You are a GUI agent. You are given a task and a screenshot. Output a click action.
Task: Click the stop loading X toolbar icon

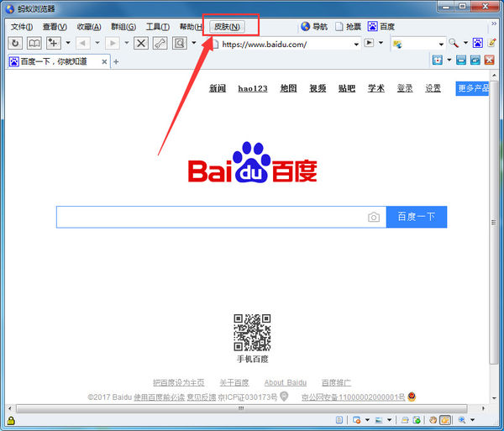141,43
